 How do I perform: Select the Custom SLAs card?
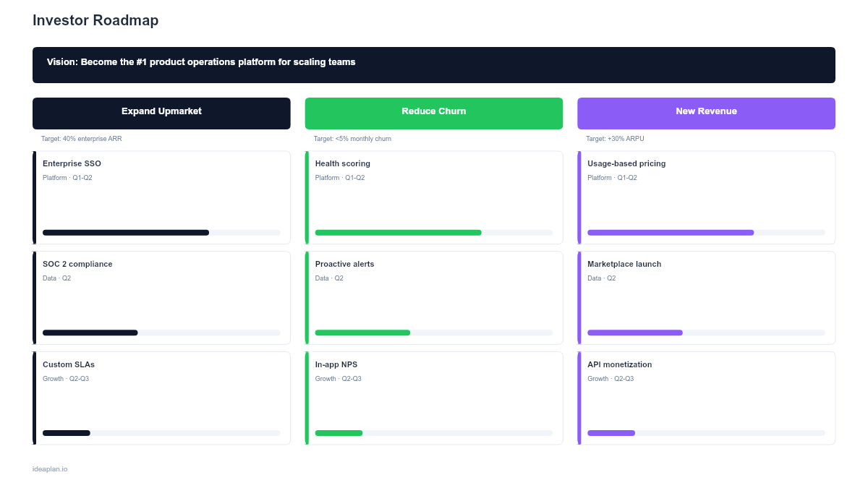point(161,398)
